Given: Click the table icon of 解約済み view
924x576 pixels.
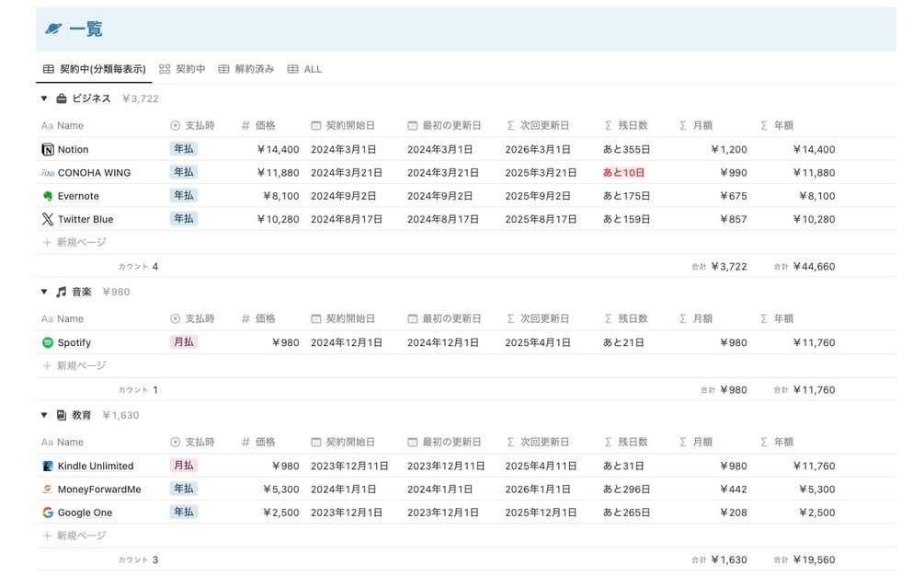Looking at the screenshot, I should click(223, 69).
